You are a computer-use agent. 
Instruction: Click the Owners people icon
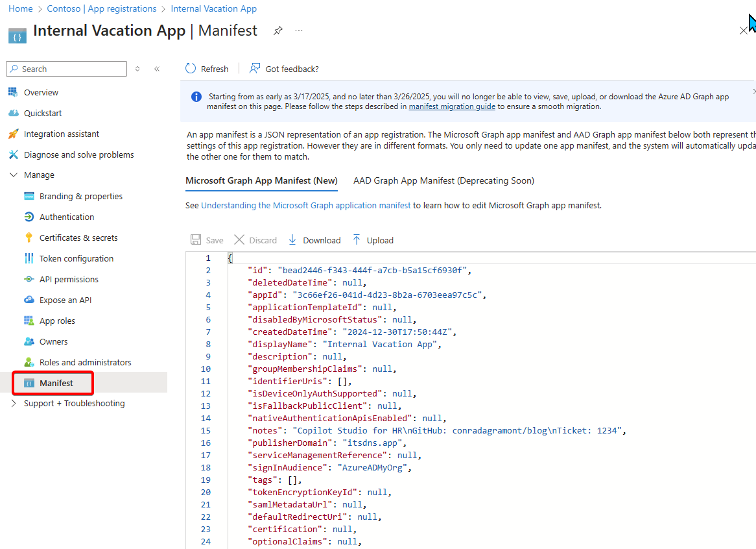pos(29,341)
